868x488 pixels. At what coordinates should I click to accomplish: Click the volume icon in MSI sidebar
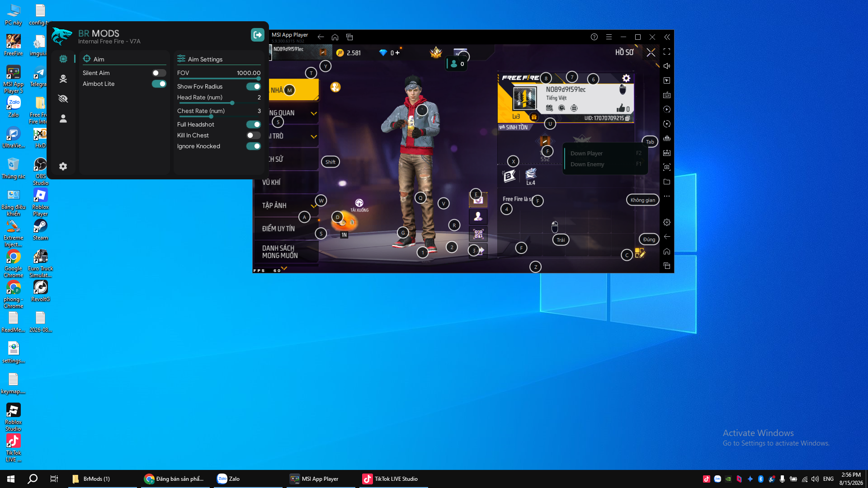(x=667, y=66)
